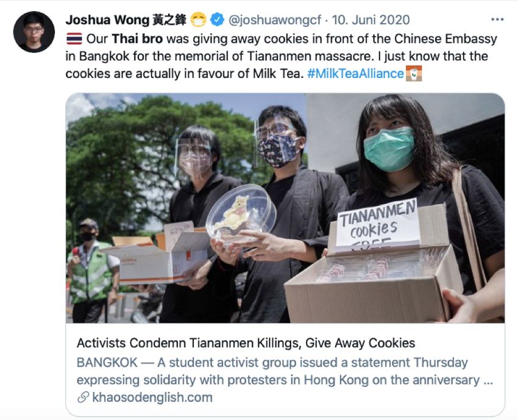Open the Tiananmen cookies article photo
518x420 pixels.
pyautogui.click(x=285, y=208)
